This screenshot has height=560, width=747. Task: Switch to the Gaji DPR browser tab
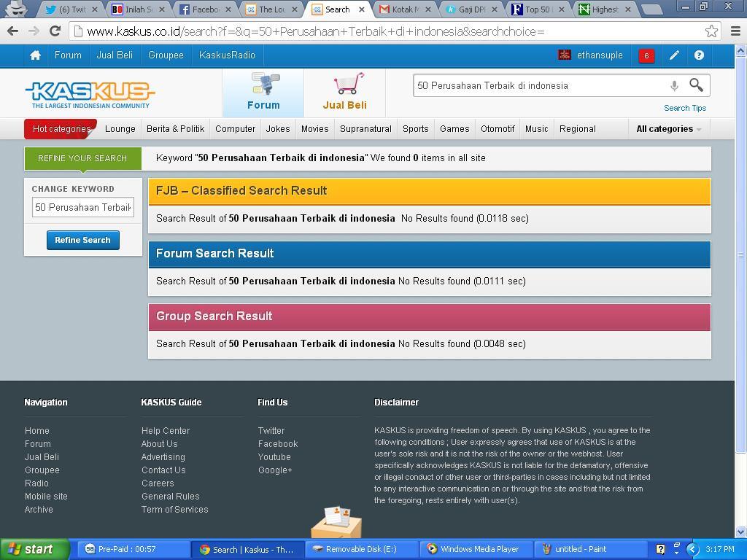click(x=471, y=9)
